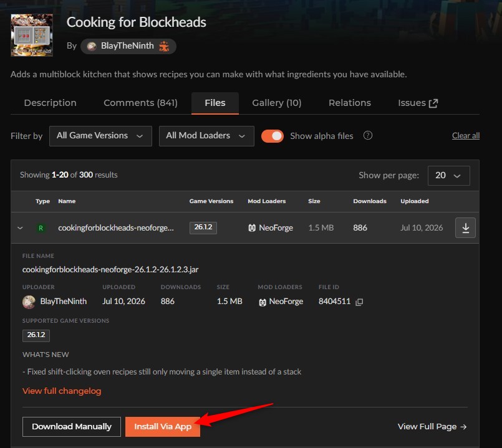Open the View full changelog link
The width and height of the screenshot is (502, 448).
62,391
